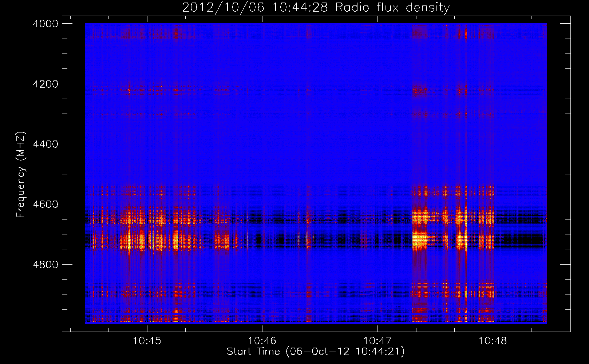
Task: Click the '10:47' time axis label
Action: click(377, 341)
